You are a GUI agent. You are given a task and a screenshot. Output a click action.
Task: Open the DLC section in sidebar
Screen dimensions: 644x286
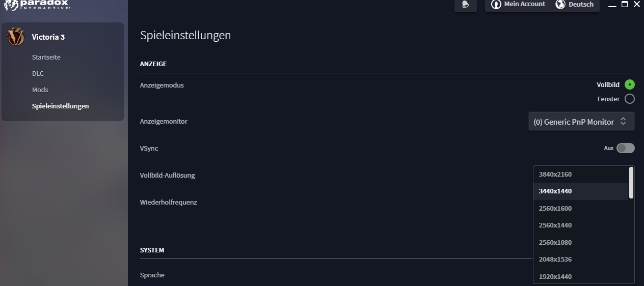tap(38, 74)
